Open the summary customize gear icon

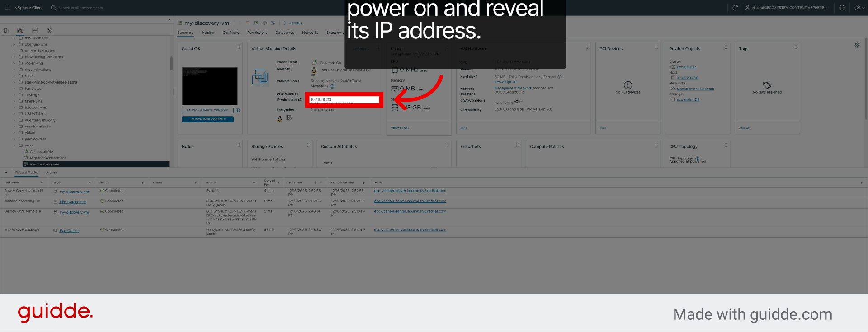click(857, 46)
